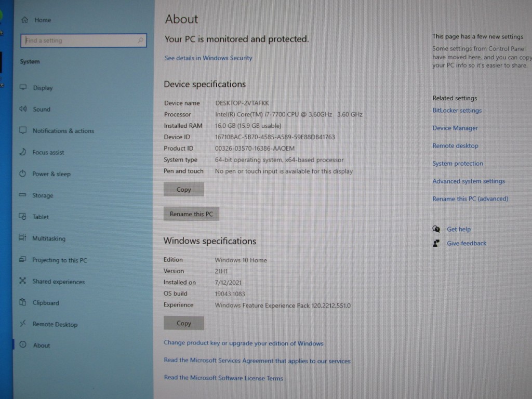
Task: Click the Display monitor icon
Action: (23, 87)
